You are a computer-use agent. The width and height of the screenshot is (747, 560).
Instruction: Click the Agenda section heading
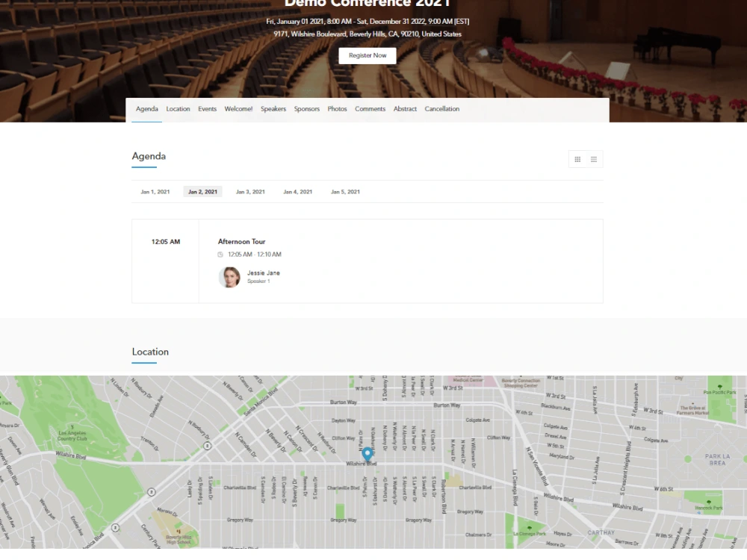tap(149, 156)
